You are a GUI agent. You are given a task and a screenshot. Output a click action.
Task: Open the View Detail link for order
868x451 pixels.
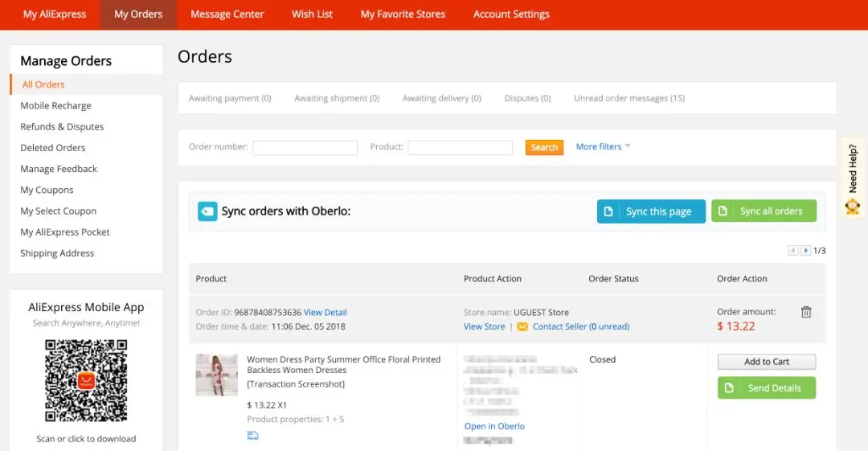(325, 312)
